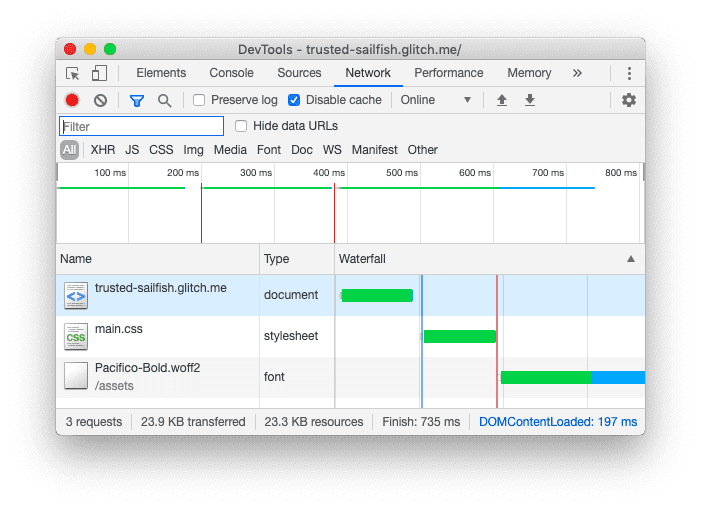This screenshot has height=509, width=701.
Task: Open the Online throttling dropdown
Action: pos(436,100)
